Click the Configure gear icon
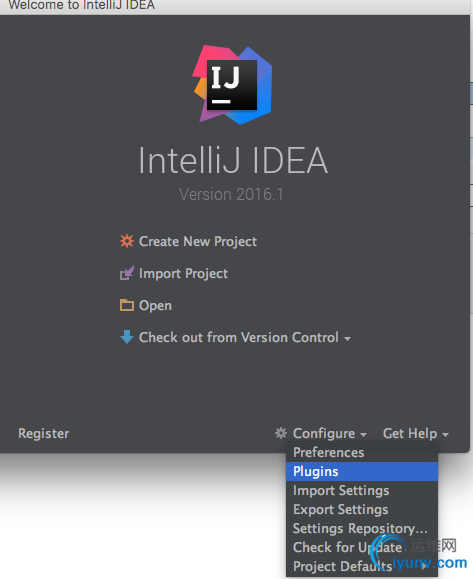Viewport: 473px width, 579px height. coord(281,433)
